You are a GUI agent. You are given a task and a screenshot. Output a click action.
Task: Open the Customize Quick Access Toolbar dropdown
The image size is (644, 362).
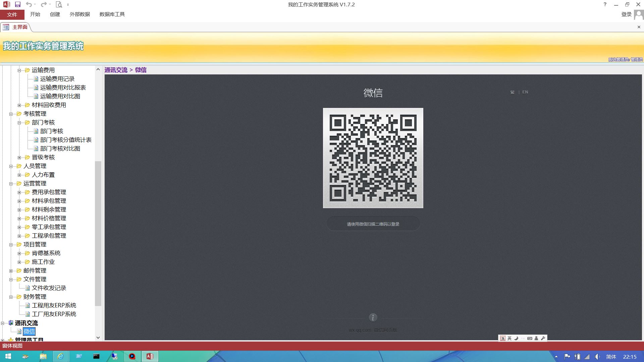68,5
